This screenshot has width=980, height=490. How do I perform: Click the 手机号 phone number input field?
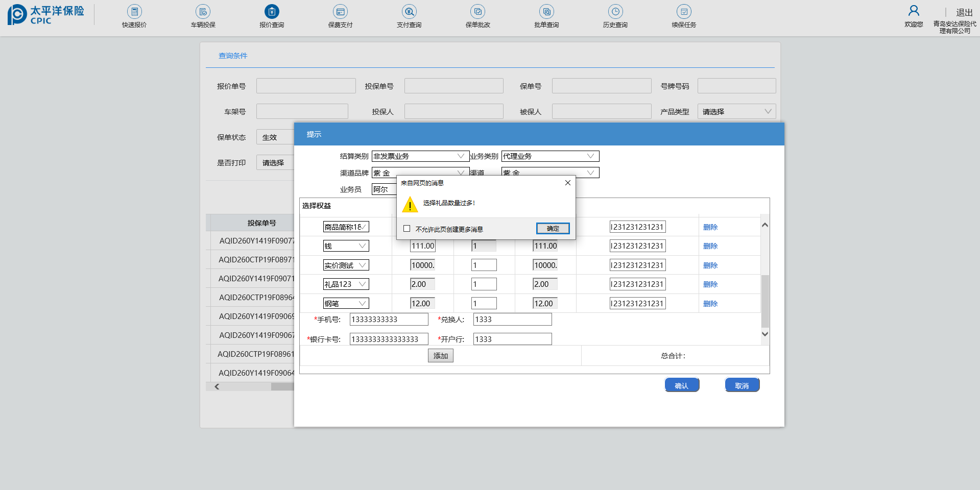[x=389, y=320]
